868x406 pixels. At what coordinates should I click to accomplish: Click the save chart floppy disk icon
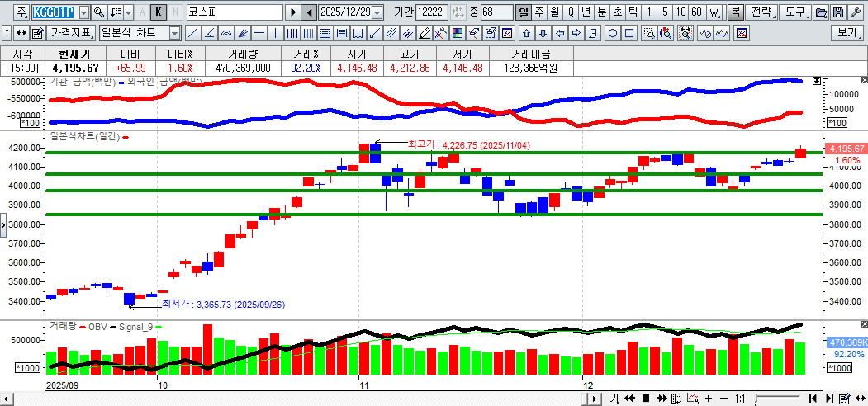pos(838,12)
